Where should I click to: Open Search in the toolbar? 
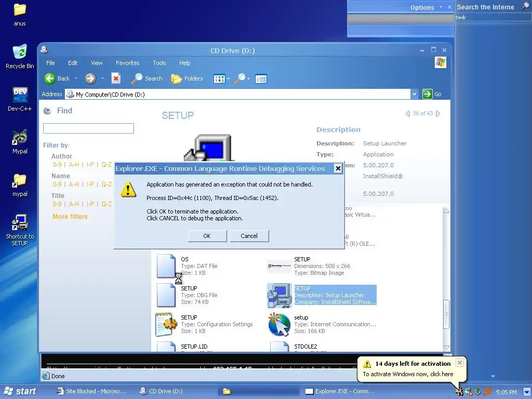coord(147,78)
